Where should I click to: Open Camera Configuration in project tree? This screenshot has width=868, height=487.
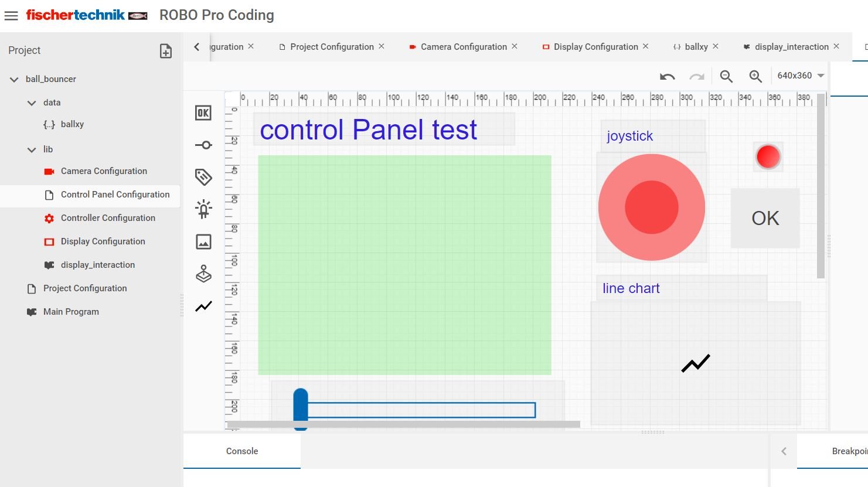(104, 171)
